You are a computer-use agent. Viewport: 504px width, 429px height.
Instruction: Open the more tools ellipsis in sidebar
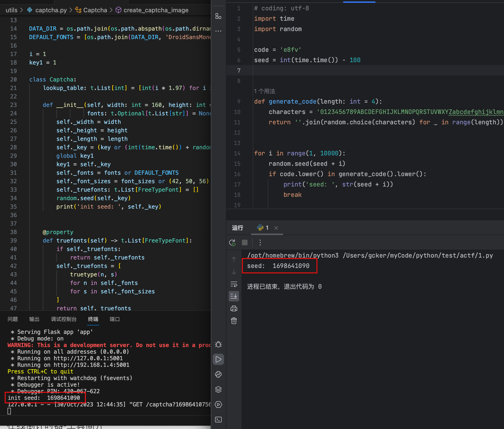[x=218, y=31]
